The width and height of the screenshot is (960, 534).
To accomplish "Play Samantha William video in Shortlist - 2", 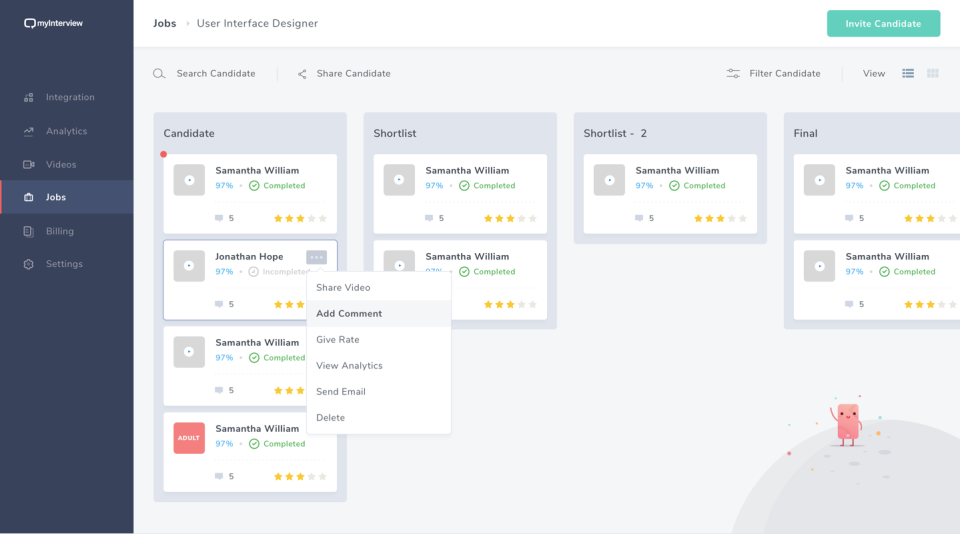I will (x=609, y=180).
